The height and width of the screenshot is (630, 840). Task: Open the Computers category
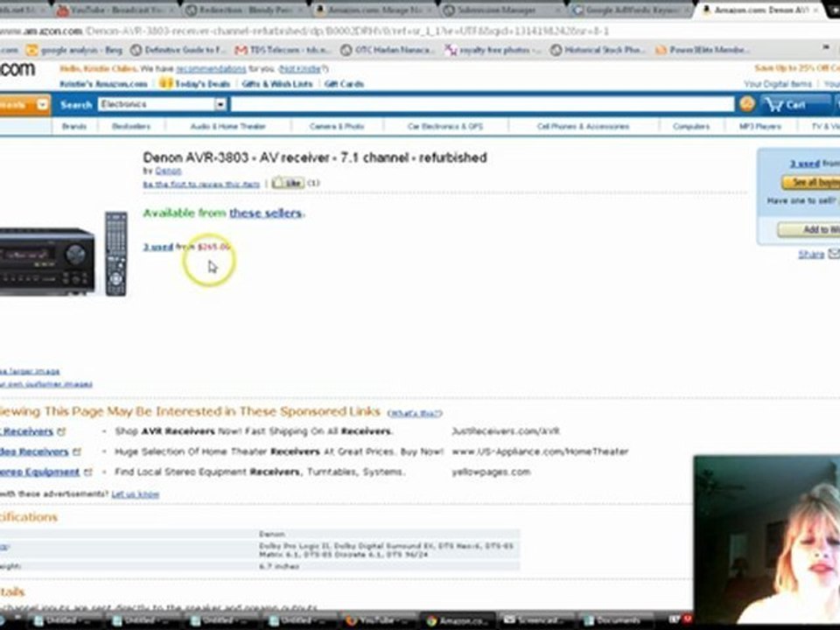pos(691,126)
